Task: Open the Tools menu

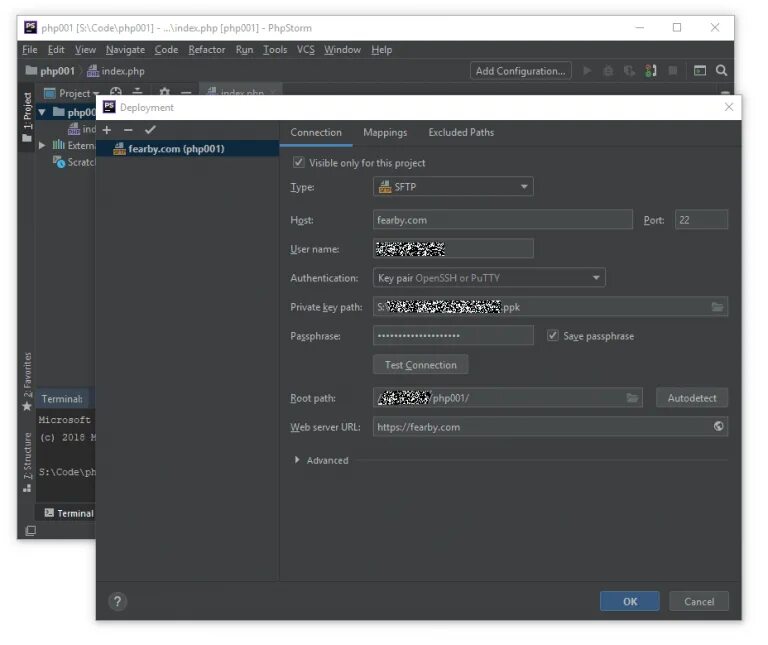Action: [275, 49]
